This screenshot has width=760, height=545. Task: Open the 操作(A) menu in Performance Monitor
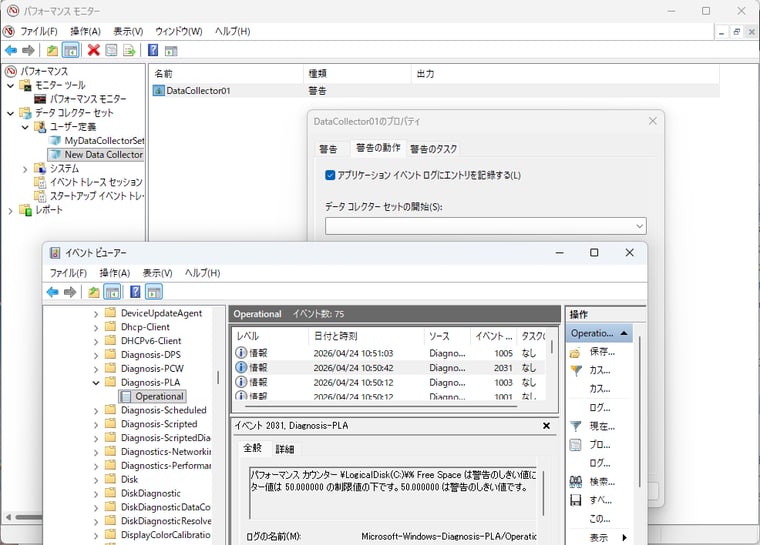pyautogui.click(x=85, y=31)
